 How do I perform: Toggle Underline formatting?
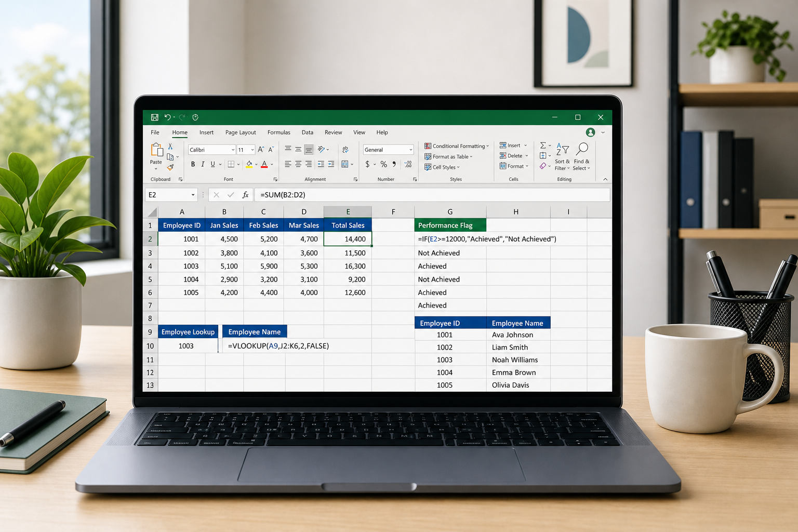(212, 164)
